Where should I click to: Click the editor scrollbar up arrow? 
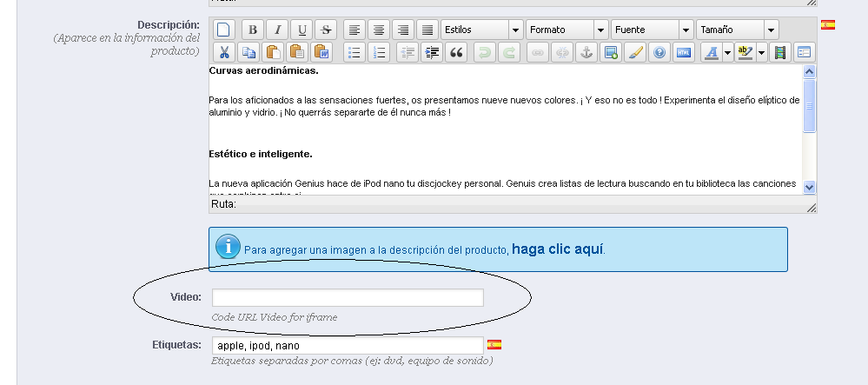pos(809,71)
